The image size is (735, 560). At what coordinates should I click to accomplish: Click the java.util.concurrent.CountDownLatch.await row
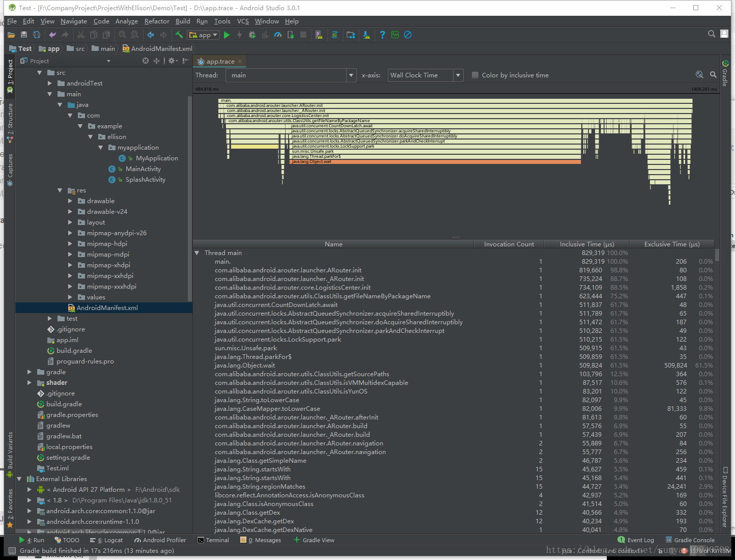pyautogui.click(x=454, y=305)
